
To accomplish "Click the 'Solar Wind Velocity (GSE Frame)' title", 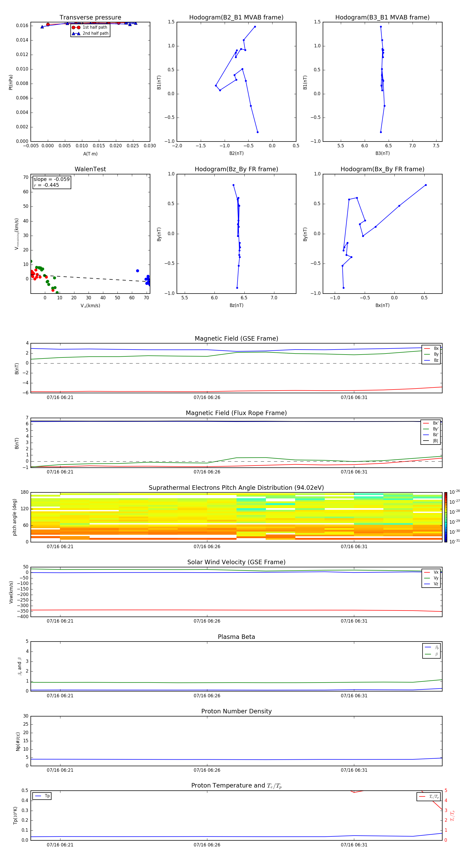I will [x=236, y=562].
